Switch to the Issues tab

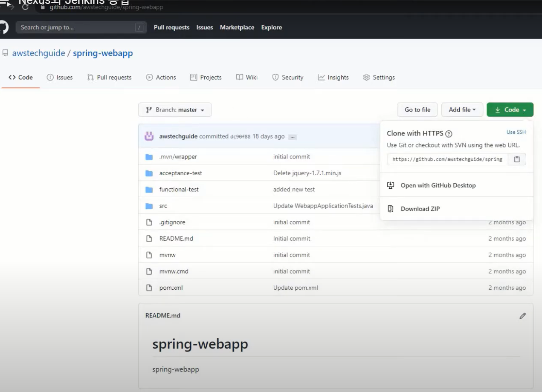60,78
